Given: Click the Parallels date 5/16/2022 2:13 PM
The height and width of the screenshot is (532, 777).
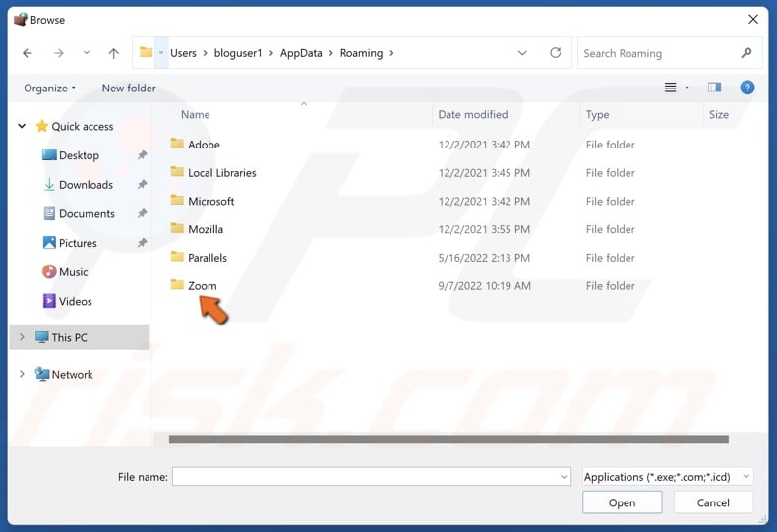Looking at the screenshot, I should (484, 258).
